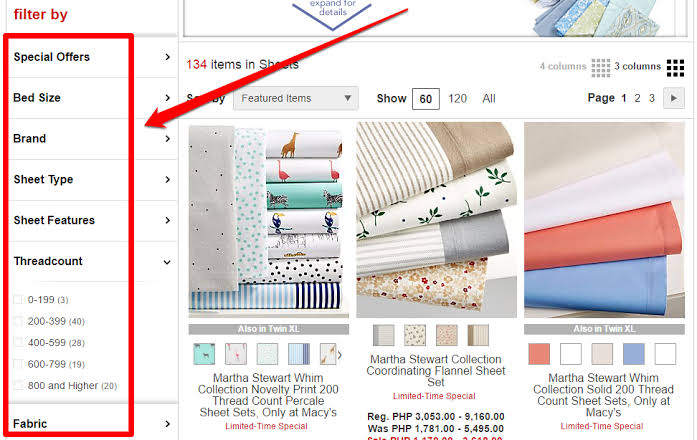
Task: Select beige swatch on Whim Solid sheets
Action: [x=602, y=354]
